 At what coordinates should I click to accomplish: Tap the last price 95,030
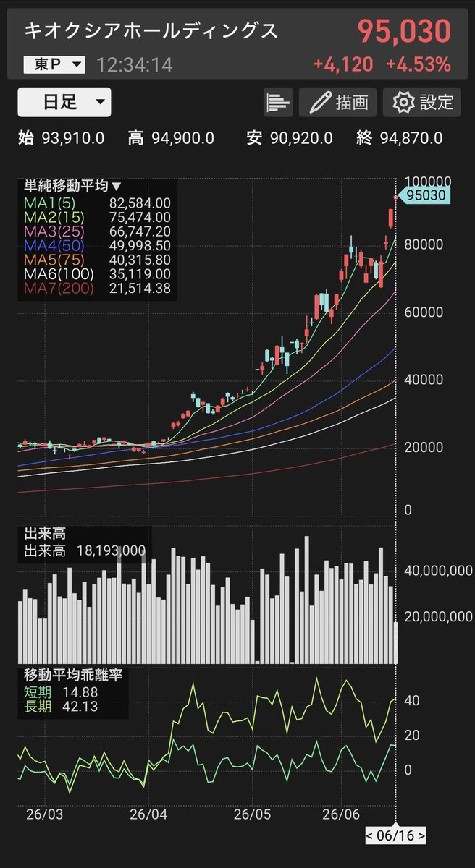pos(404,31)
